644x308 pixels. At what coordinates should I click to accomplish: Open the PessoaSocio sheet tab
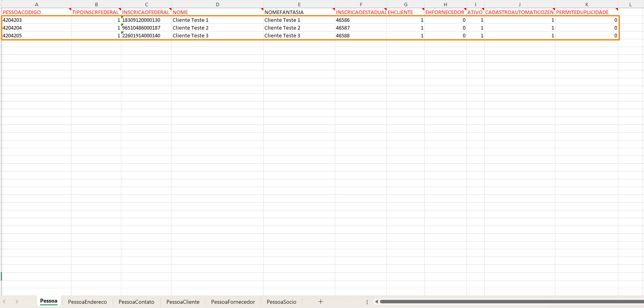pyautogui.click(x=281, y=302)
